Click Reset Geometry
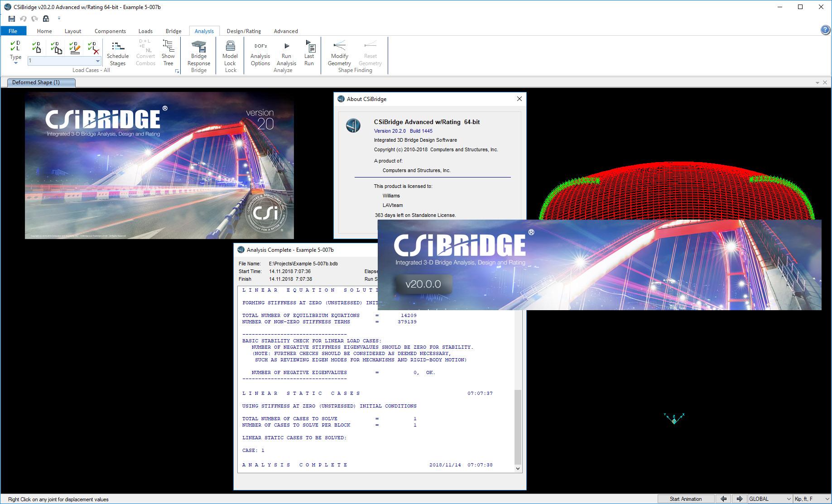The image size is (832, 504). (370, 53)
